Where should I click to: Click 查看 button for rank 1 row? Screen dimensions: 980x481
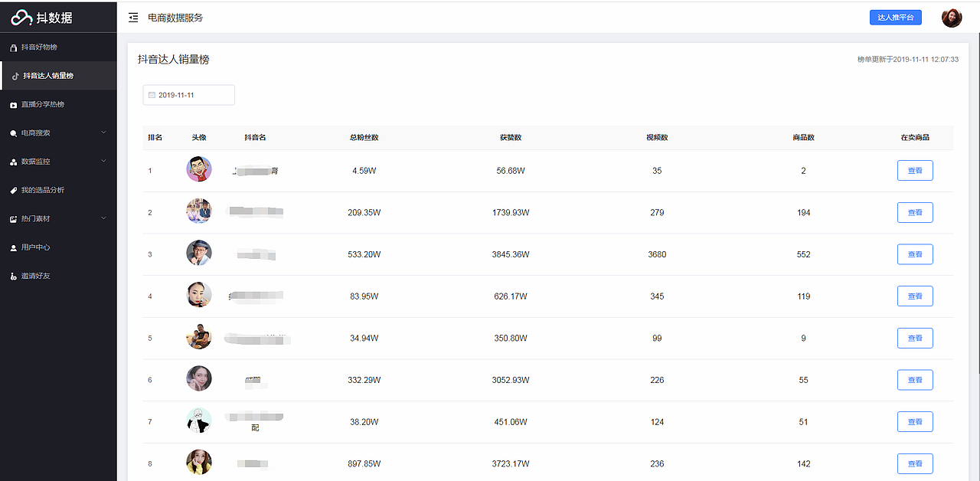(915, 171)
